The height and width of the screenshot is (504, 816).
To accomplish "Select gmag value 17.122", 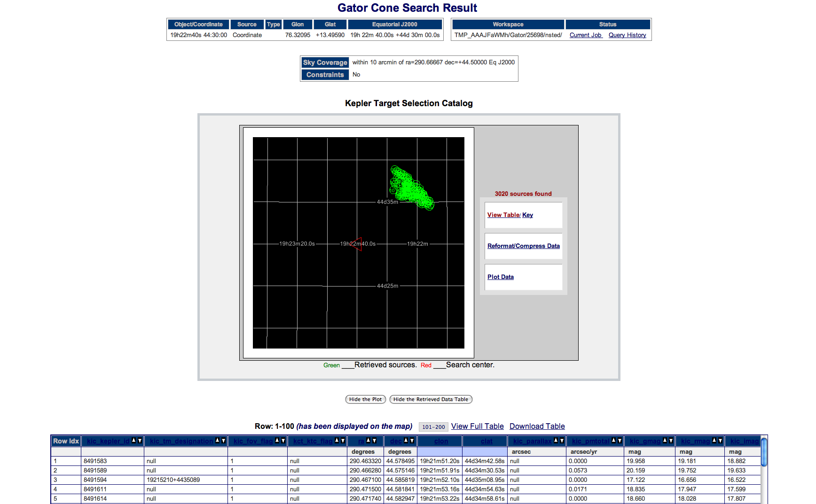I will [x=636, y=480].
